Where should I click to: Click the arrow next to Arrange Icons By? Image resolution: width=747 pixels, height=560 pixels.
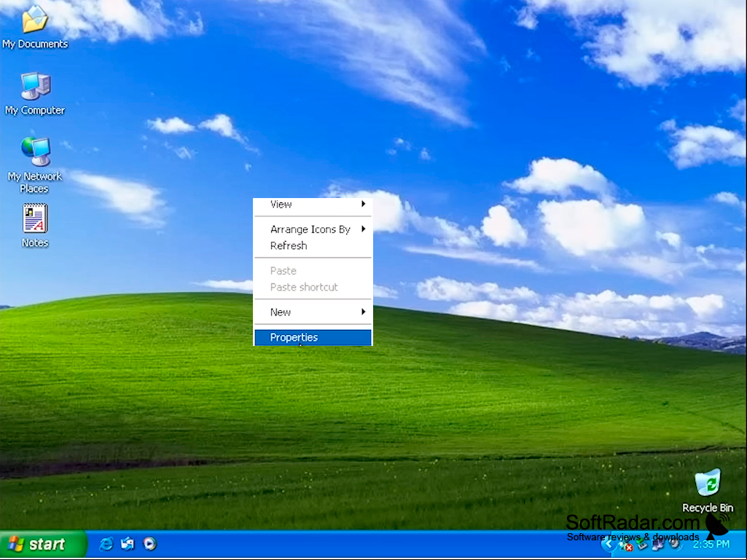[x=364, y=229]
